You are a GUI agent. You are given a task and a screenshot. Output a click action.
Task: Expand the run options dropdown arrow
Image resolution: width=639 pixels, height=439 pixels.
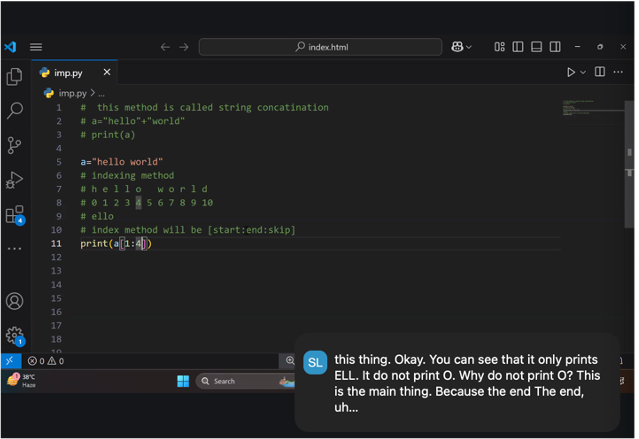pyautogui.click(x=583, y=73)
